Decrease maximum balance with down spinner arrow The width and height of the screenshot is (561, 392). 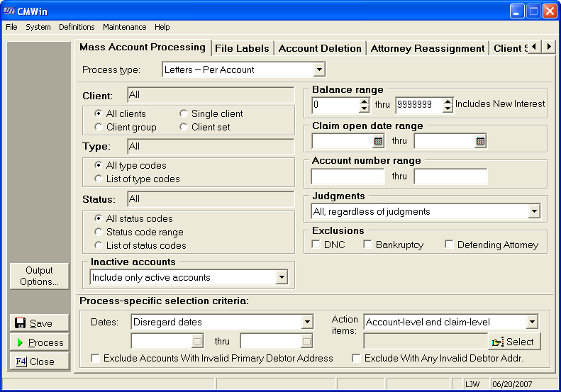click(x=448, y=109)
